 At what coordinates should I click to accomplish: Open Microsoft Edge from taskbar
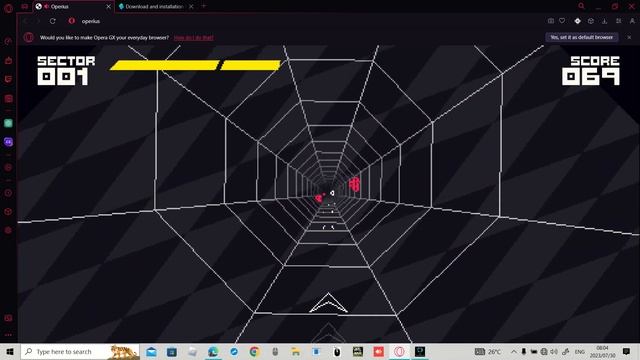point(213,351)
